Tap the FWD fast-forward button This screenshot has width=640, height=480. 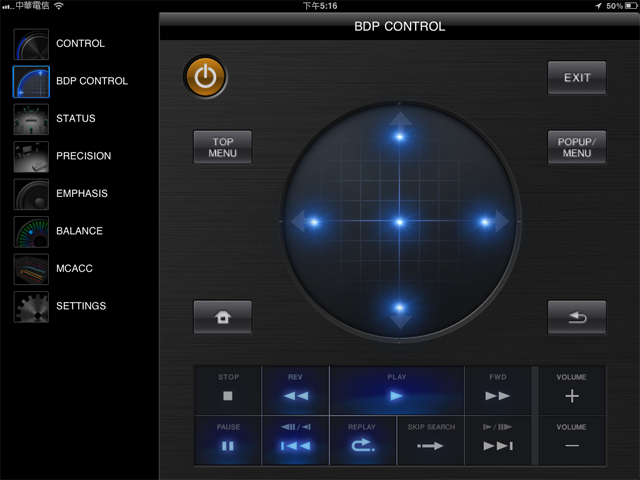[x=498, y=390]
